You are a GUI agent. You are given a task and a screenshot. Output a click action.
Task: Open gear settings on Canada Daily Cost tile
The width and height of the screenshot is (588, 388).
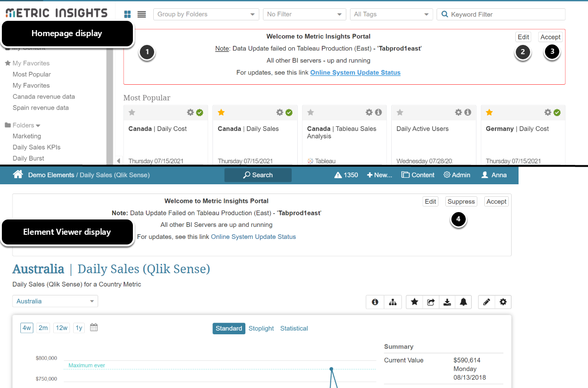(x=190, y=113)
